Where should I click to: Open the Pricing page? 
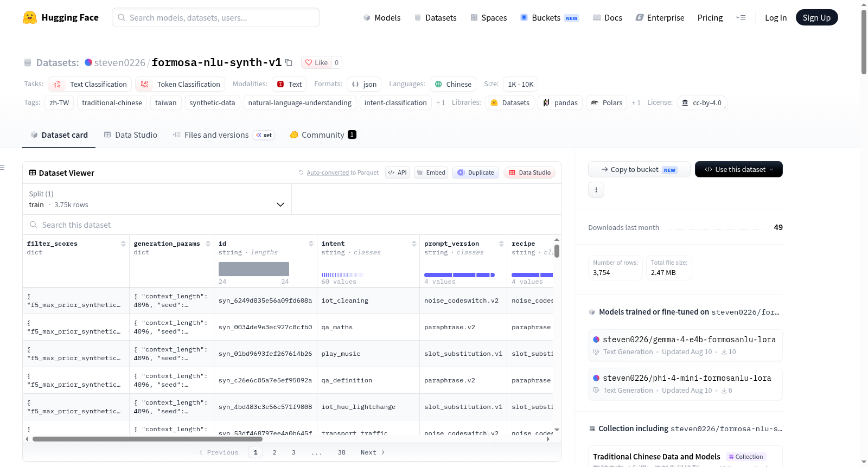point(710,17)
